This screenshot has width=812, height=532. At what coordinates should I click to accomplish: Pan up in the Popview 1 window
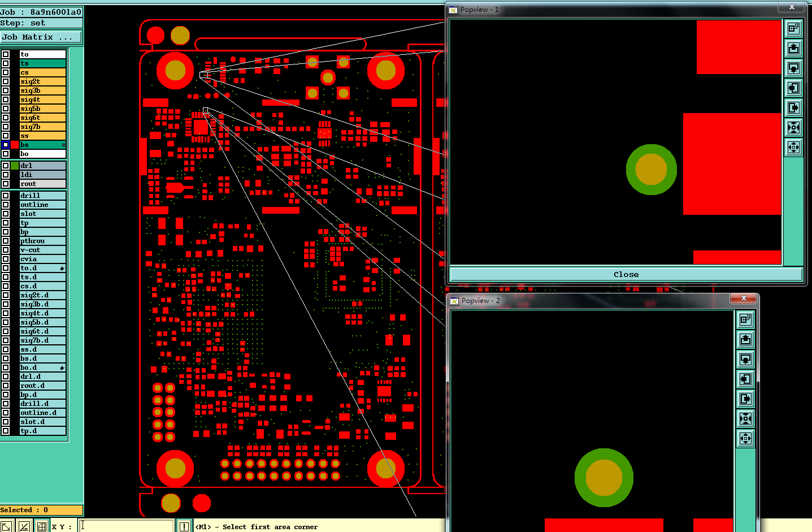click(x=793, y=48)
